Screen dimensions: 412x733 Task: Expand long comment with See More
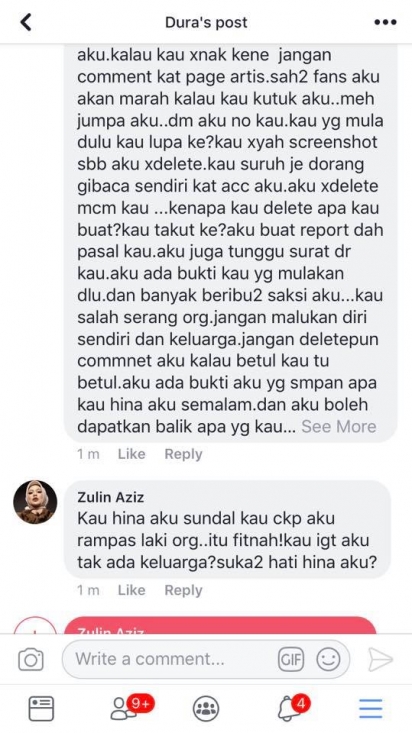pos(339,426)
